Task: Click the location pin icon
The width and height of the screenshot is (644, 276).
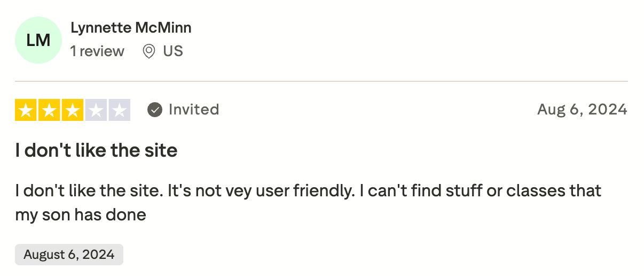Action: (x=149, y=51)
